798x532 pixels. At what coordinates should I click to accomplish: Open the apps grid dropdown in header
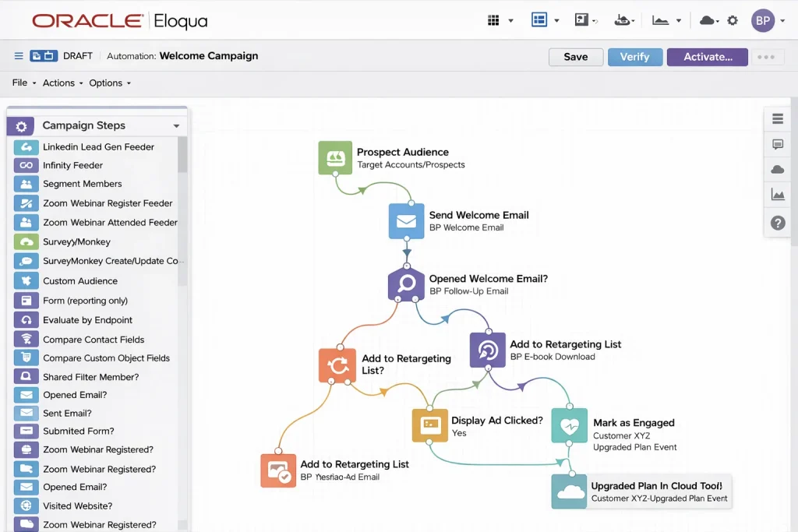pyautogui.click(x=500, y=21)
